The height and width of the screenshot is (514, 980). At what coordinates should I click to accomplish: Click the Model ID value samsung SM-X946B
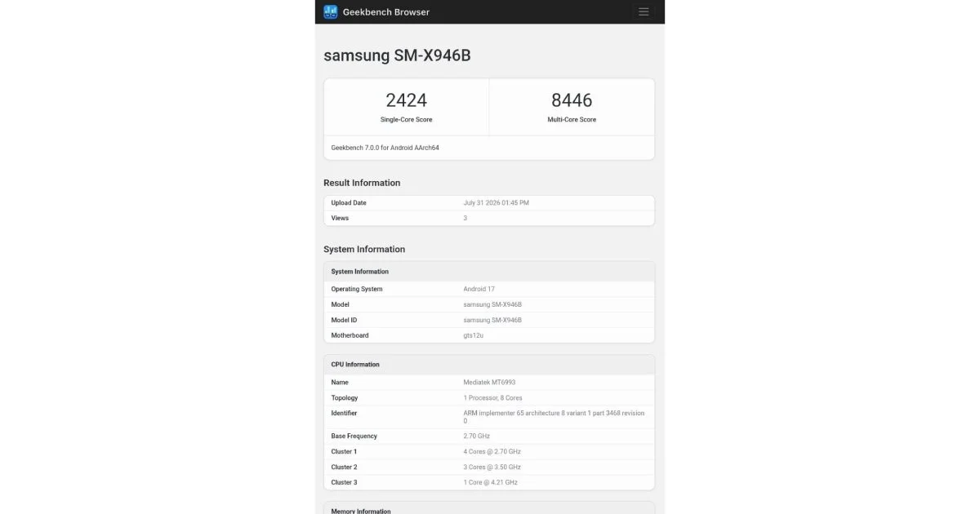tap(492, 320)
